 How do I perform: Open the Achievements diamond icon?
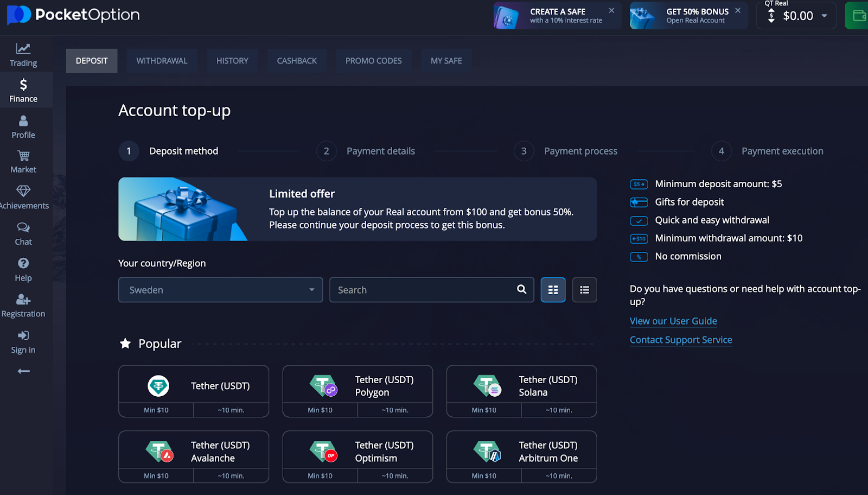[x=23, y=191]
